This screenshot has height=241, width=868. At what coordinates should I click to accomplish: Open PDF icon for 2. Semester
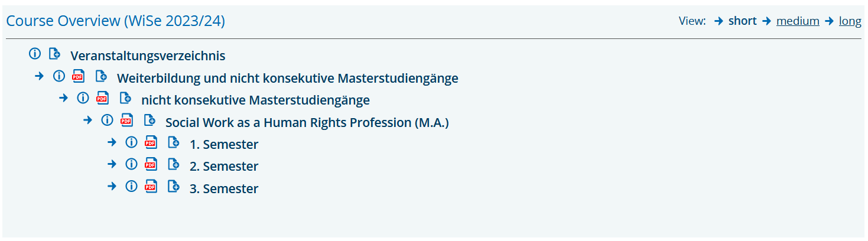pyautogui.click(x=151, y=164)
